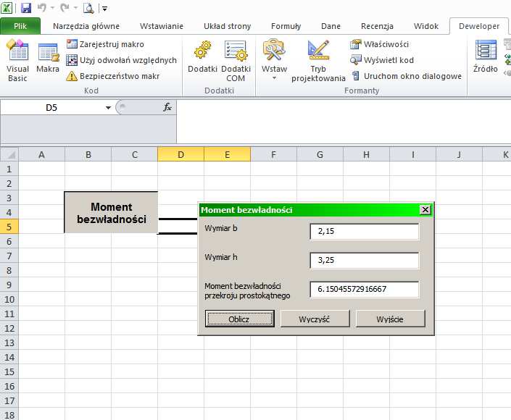Open Właściwości control properties
Screen dimensions: 511x420
pos(380,44)
